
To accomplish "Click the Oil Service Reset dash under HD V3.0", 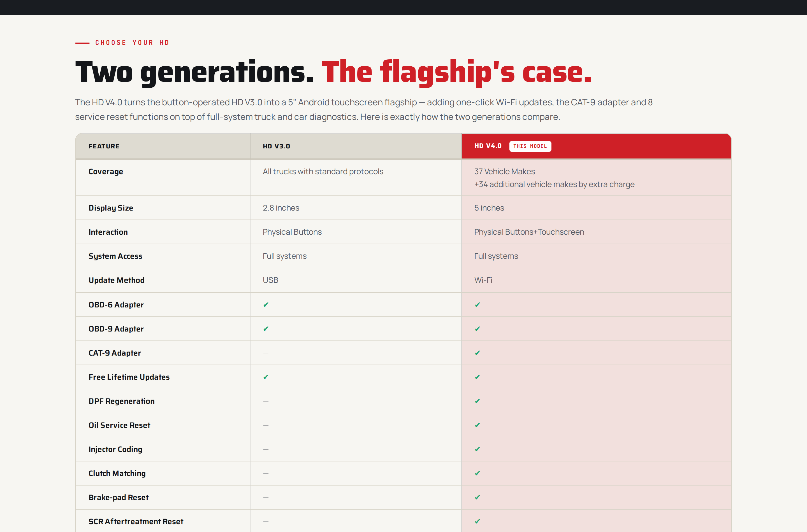I will (266, 425).
